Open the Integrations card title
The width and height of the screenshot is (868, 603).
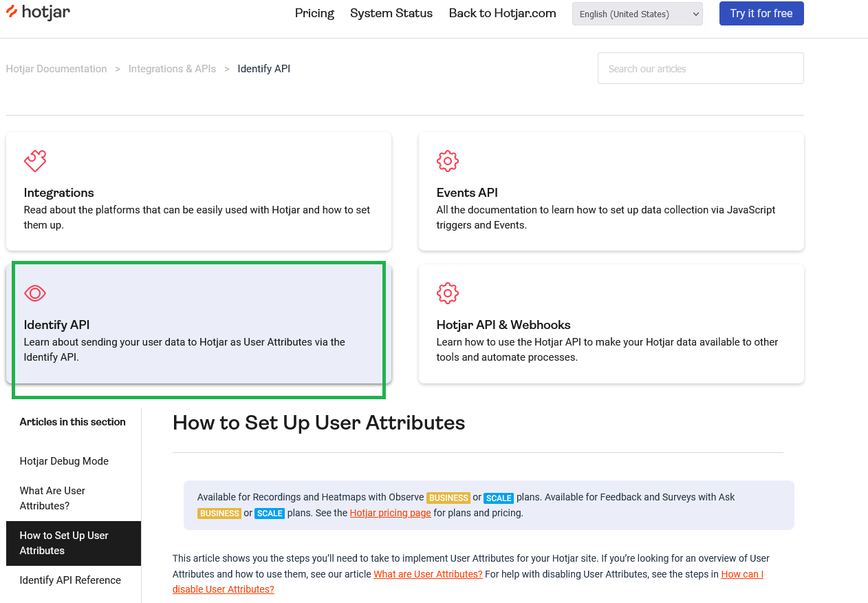58,193
